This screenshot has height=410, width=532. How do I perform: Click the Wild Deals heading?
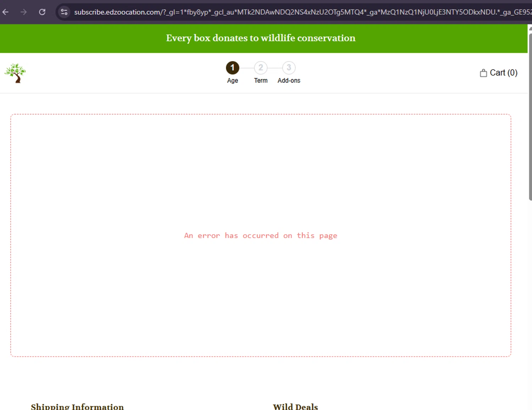tap(295, 406)
